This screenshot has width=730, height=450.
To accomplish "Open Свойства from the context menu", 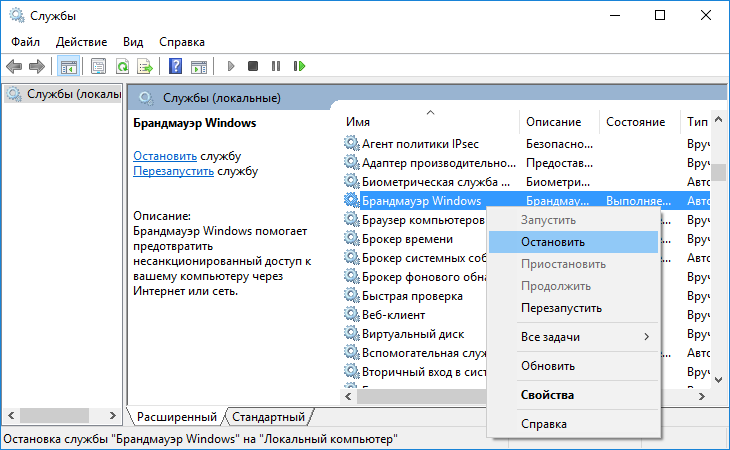I will click(x=573, y=395).
